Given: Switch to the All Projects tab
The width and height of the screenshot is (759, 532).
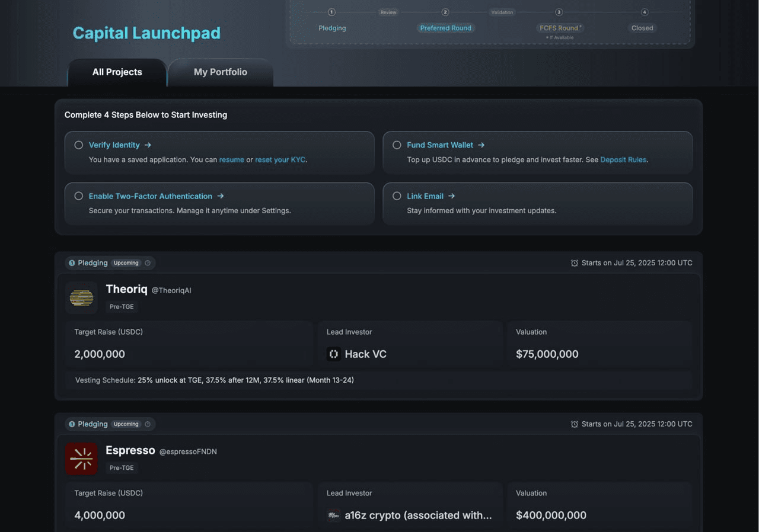Looking at the screenshot, I should [x=117, y=72].
